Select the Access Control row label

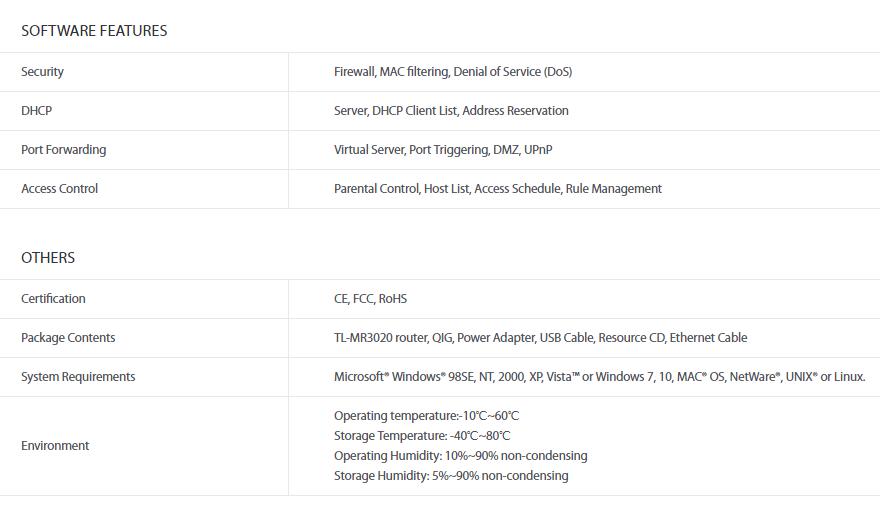pos(59,189)
